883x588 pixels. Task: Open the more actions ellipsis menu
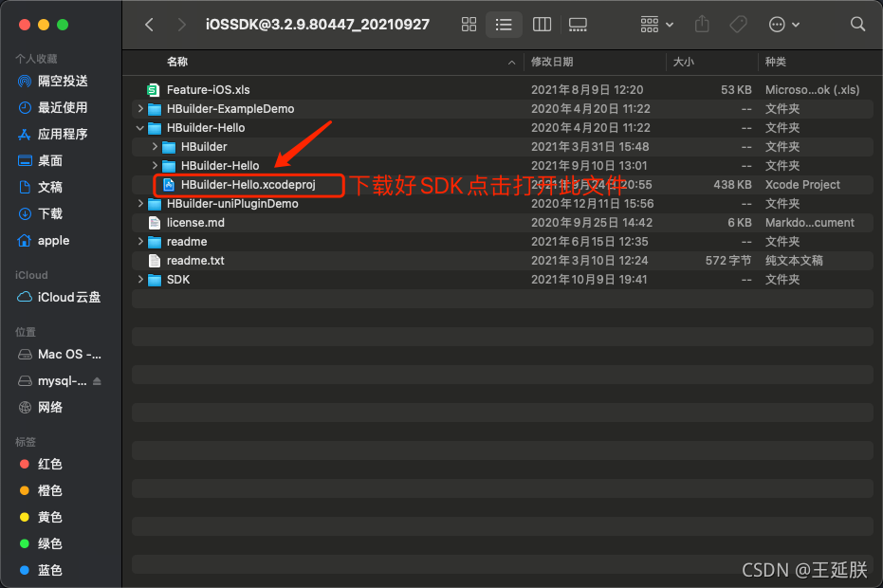(783, 25)
